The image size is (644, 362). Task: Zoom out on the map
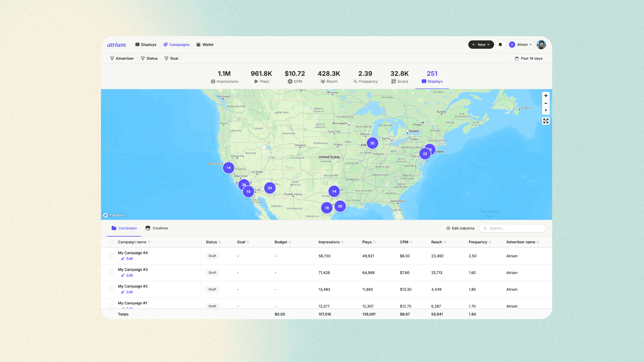tap(546, 103)
